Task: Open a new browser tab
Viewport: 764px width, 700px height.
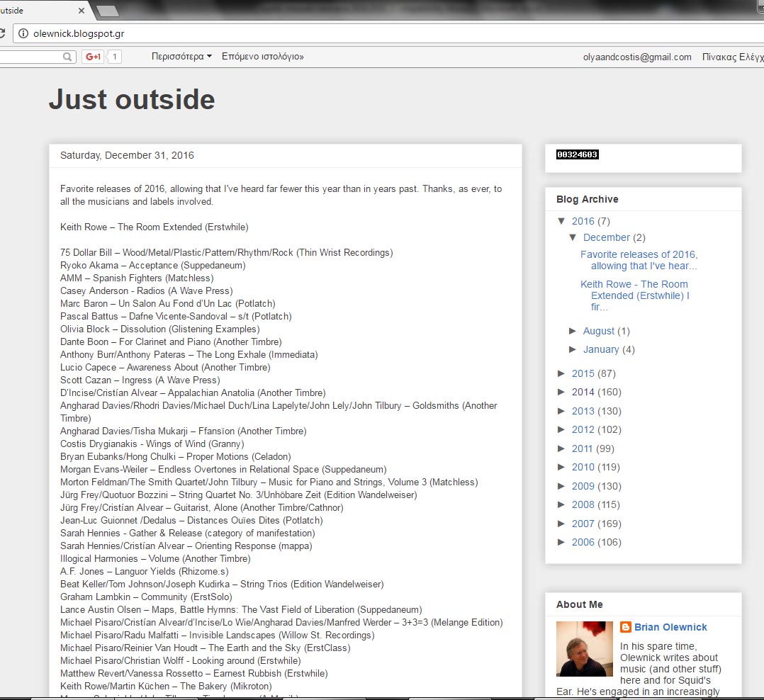Action: pyautogui.click(x=107, y=11)
